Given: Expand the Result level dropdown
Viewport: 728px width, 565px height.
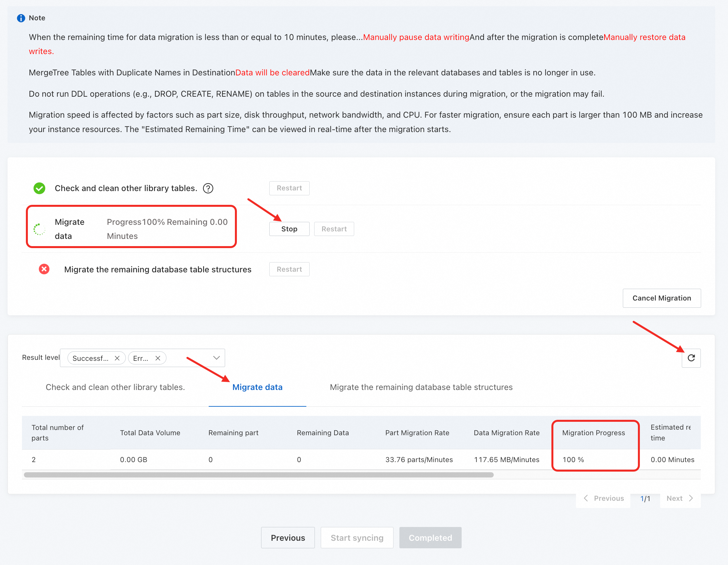Looking at the screenshot, I should pyautogui.click(x=216, y=358).
